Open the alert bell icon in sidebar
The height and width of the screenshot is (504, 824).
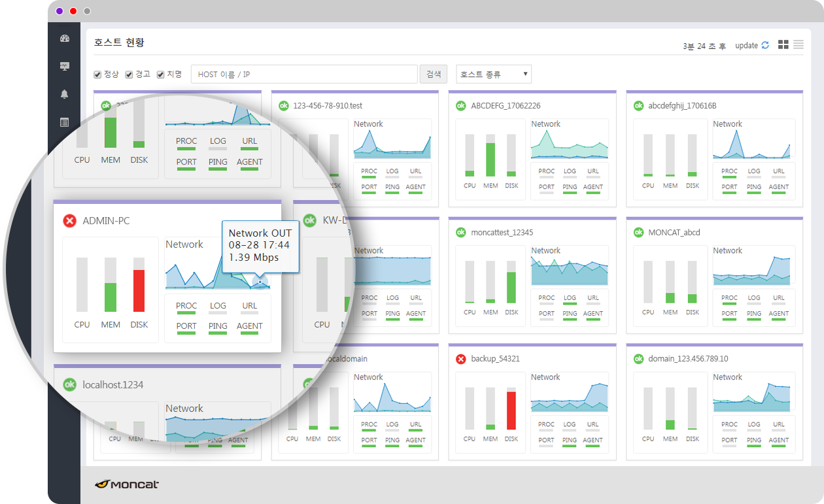(x=64, y=94)
